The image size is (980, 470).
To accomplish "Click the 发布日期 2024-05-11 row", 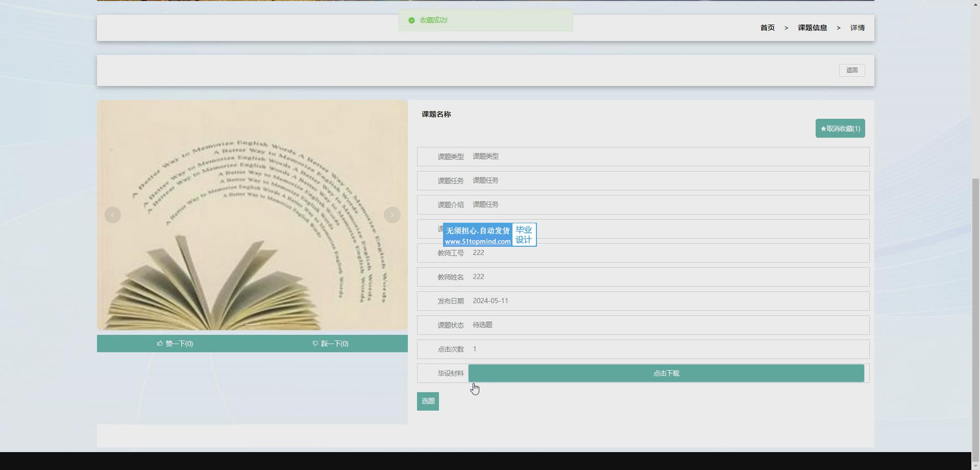I will coord(643,301).
